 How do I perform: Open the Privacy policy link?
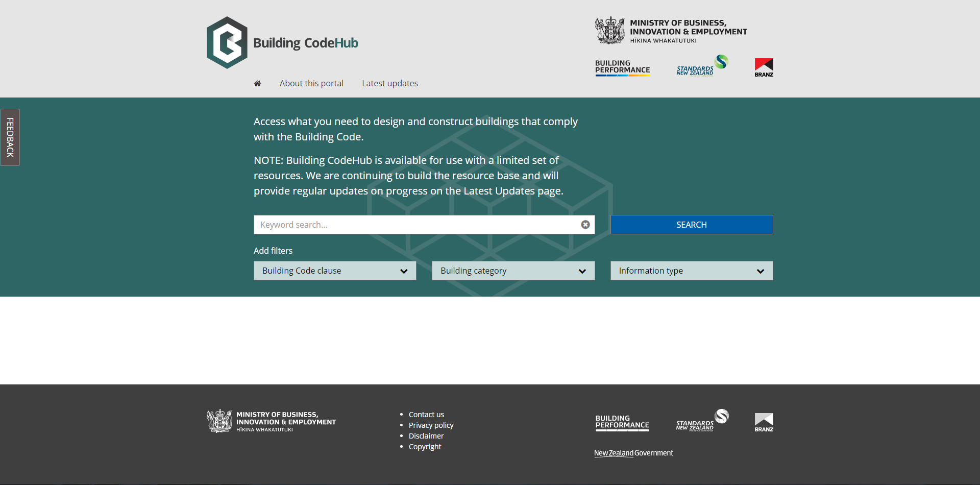431,425
